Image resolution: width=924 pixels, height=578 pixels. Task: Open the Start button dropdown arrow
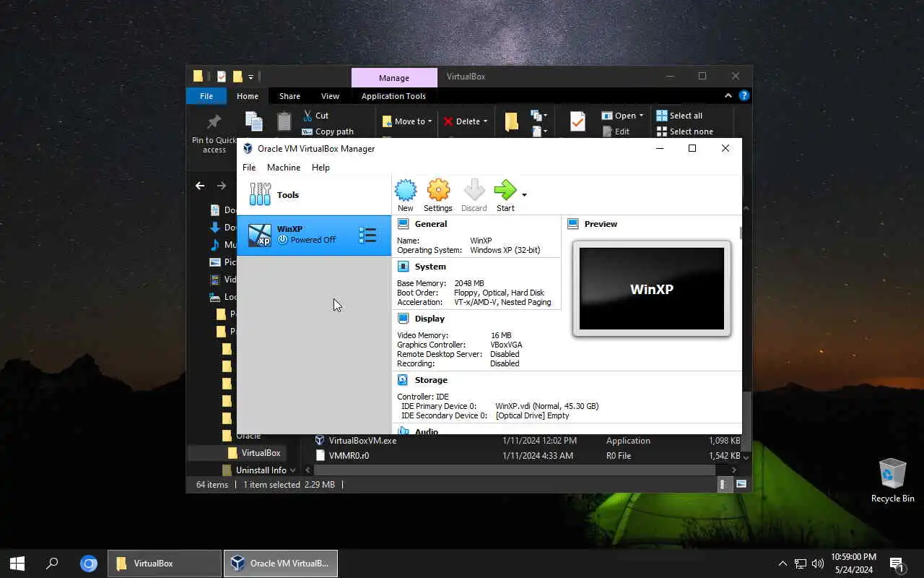[x=524, y=195]
